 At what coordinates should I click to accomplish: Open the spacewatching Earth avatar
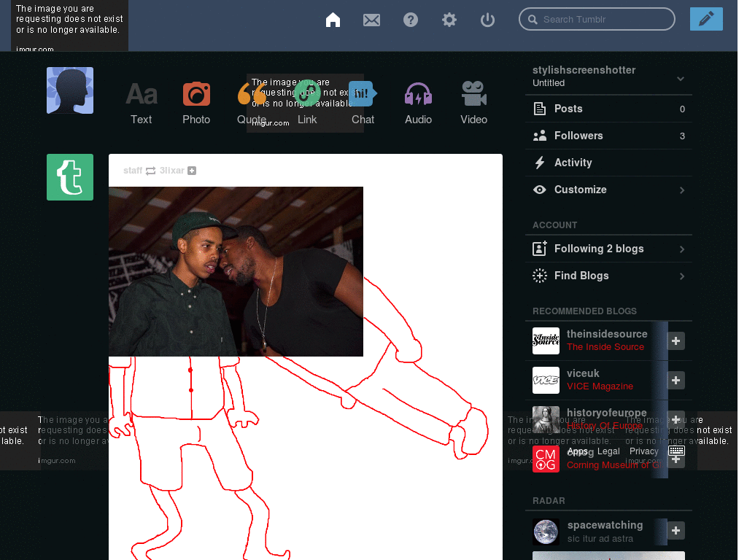click(x=546, y=532)
